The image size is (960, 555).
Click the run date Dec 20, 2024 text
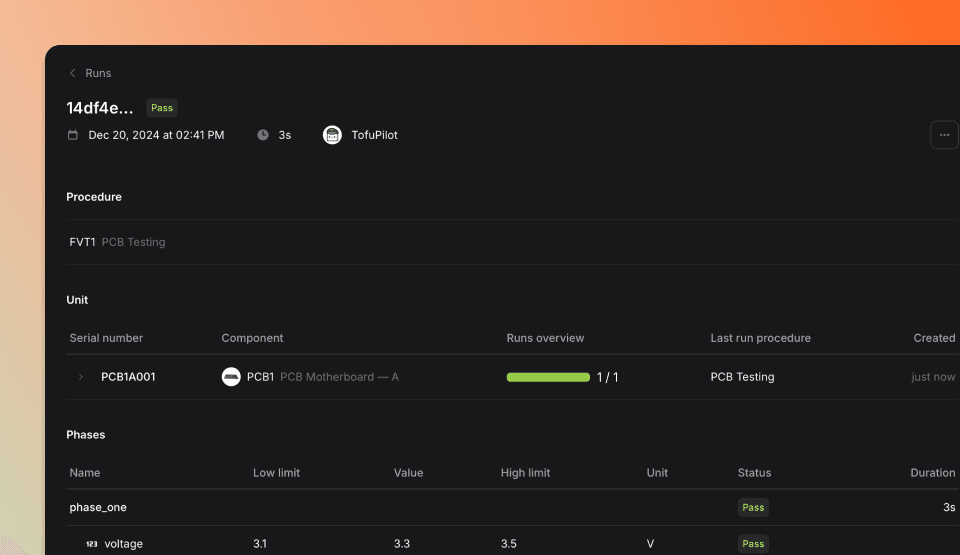tap(156, 135)
